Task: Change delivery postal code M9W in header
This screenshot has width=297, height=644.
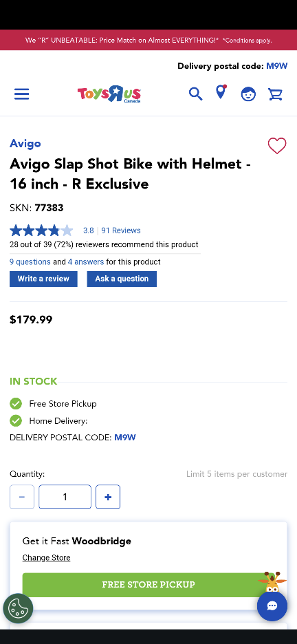Action: [x=277, y=66]
